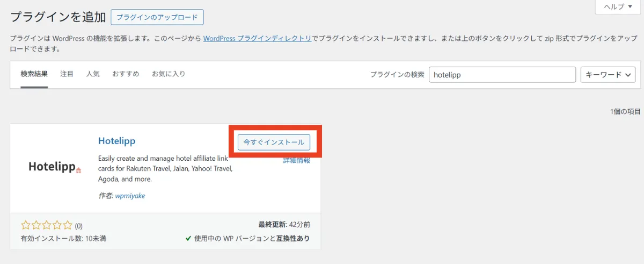Click the 最終更新: 42分前 text
Screen dimensions: 644x264
coord(284,225)
